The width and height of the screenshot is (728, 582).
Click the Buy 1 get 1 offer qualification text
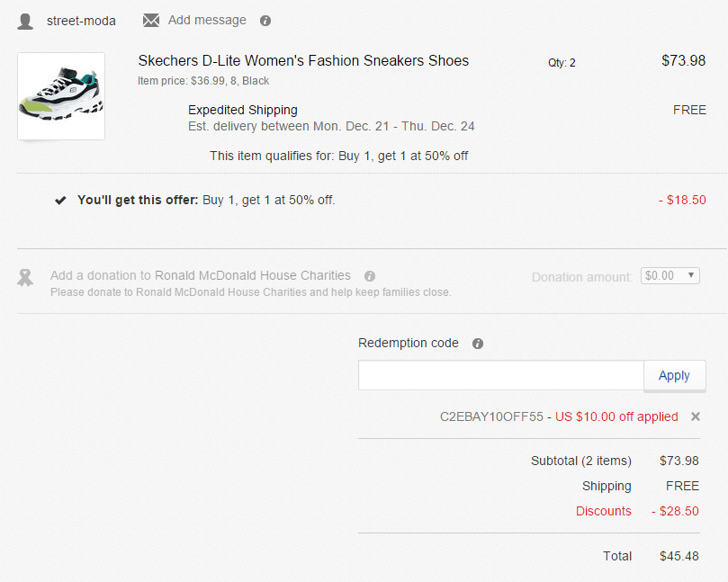point(339,156)
